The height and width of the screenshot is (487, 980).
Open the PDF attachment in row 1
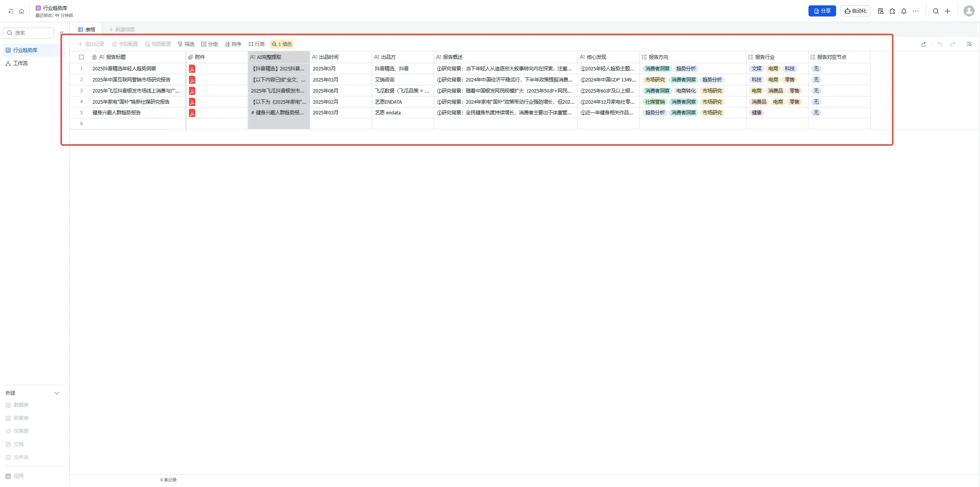click(192, 69)
